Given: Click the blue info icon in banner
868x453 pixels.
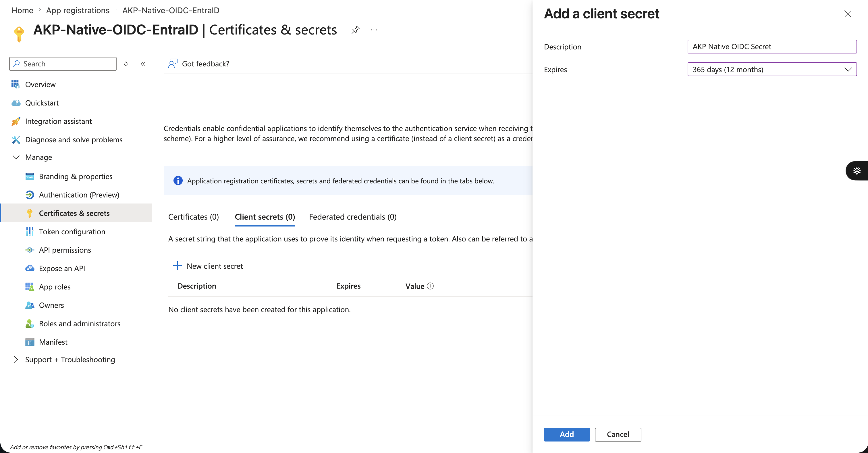Looking at the screenshot, I should click(178, 181).
